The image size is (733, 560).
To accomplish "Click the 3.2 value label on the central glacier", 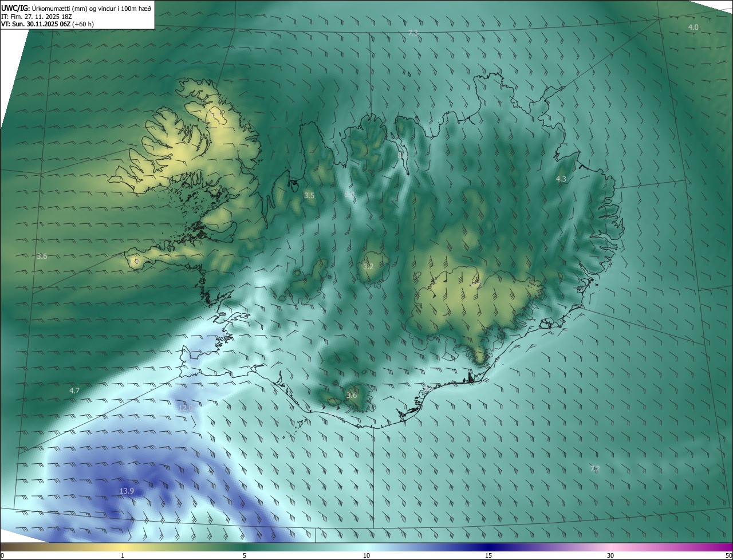I will 368,267.
